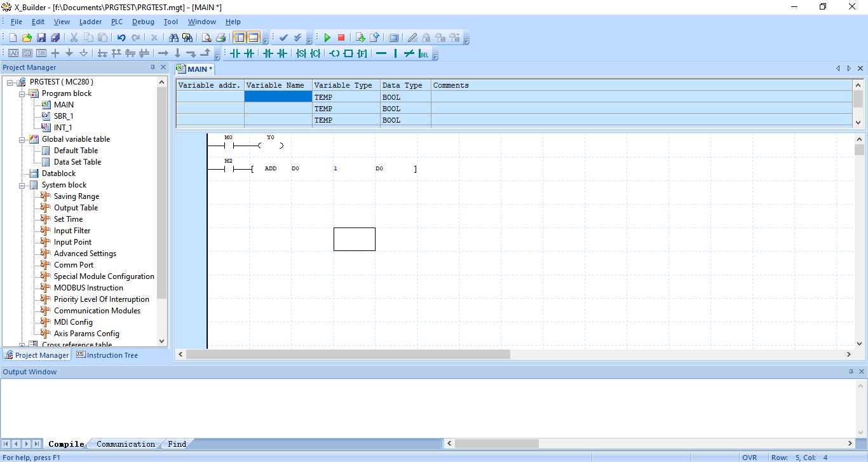This screenshot has height=462, width=868.
Task: Open the Comm Port settings item
Action: coord(73,265)
